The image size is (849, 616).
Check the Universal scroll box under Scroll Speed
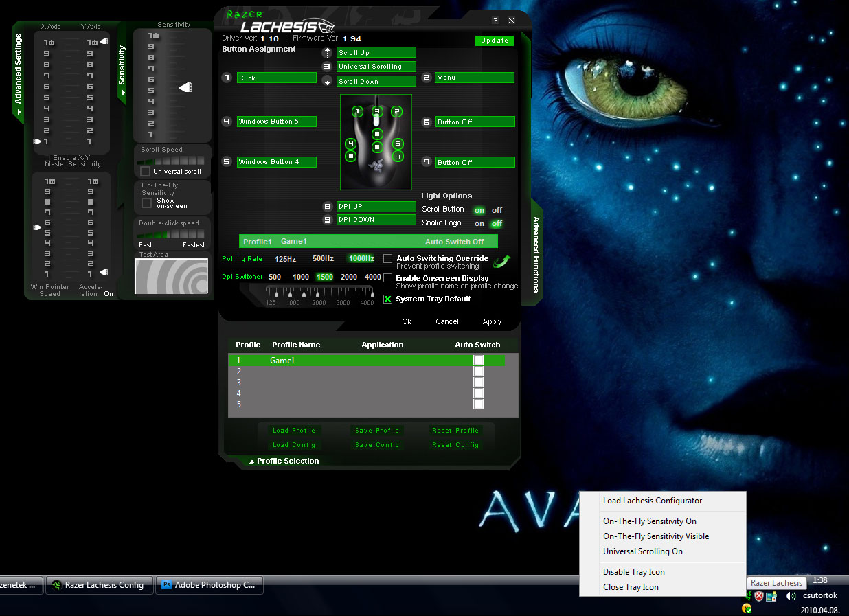tap(145, 171)
